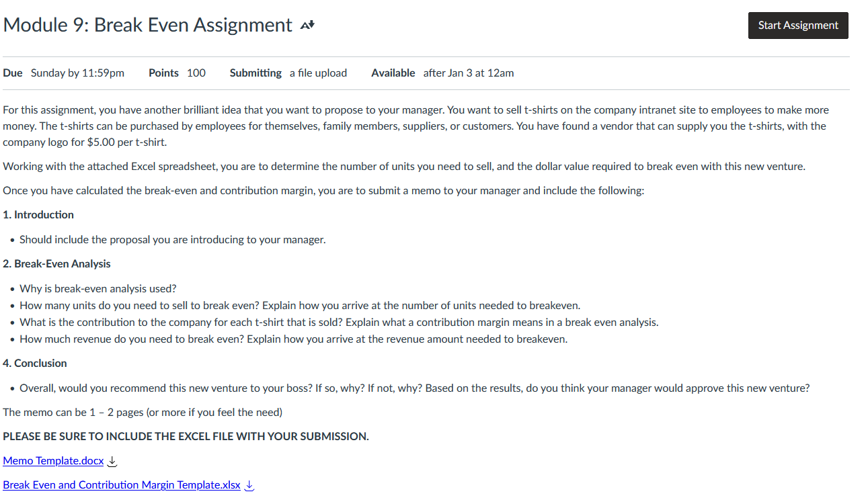This screenshot has width=868, height=504.
Task: Select the Memo Template hyperlink text
Action: [x=53, y=460]
